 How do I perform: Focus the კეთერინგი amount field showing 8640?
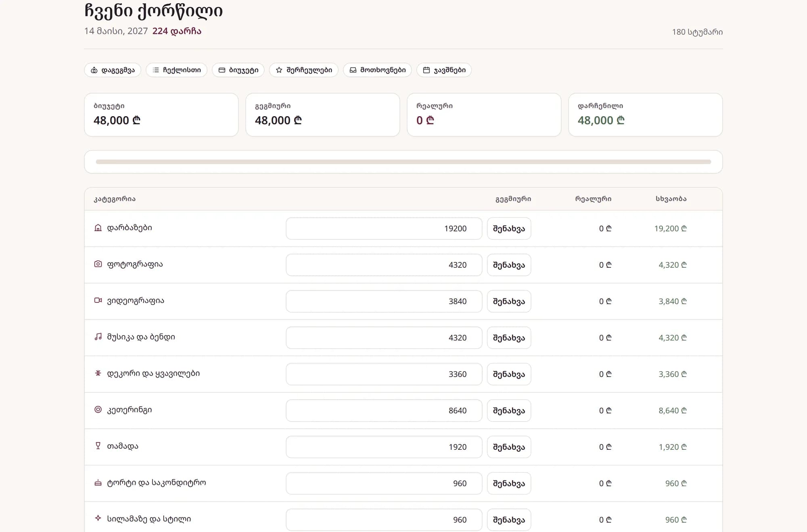(384, 411)
